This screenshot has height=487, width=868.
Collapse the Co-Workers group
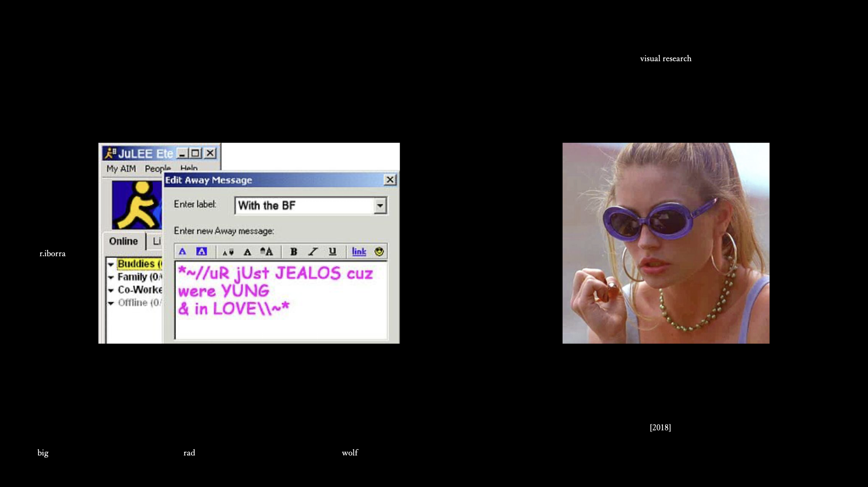pos(111,290)
